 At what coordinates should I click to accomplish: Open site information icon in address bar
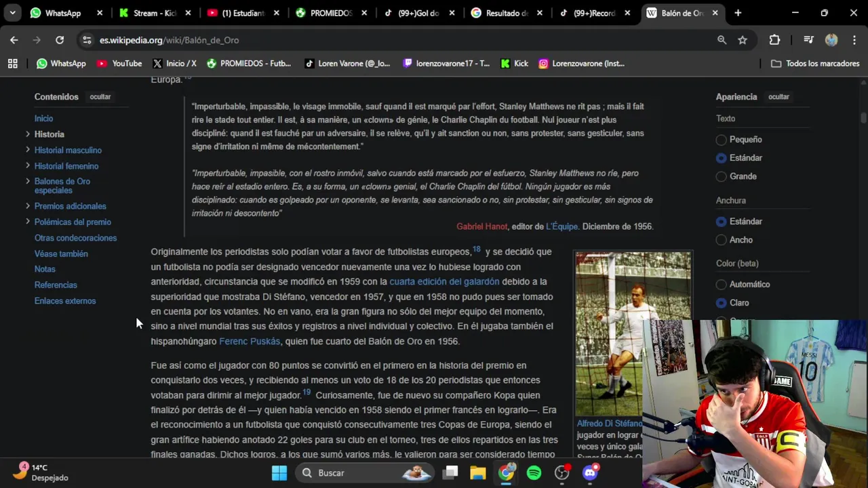[x=87, y=40]
